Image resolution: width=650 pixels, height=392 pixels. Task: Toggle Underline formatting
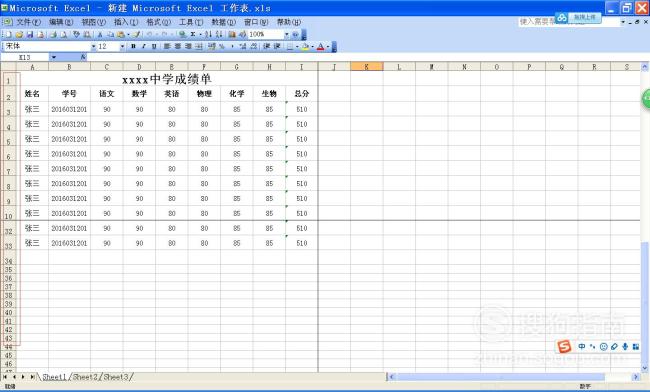[x=154, y=46]
